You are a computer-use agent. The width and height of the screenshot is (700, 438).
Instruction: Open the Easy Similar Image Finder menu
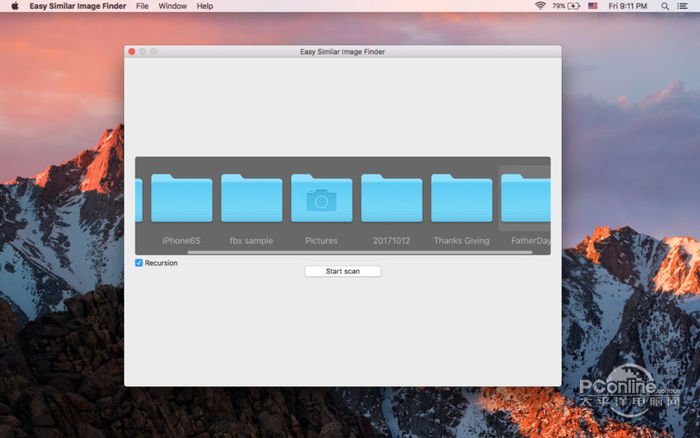pos(78,6)
